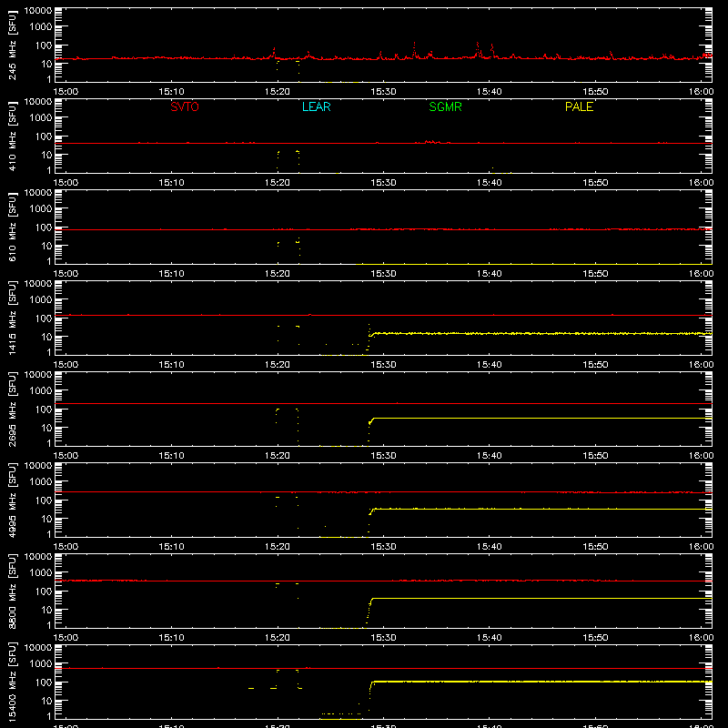
Task: Click 15:10 tick label under 610 MHz panel
Action: click(x=171, y=274)
